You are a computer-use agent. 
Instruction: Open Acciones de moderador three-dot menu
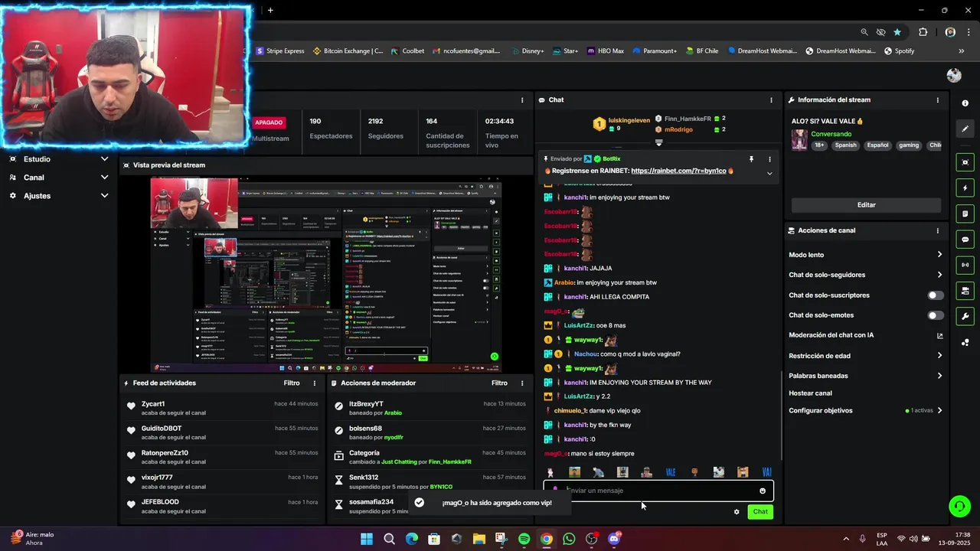(522, 383)
